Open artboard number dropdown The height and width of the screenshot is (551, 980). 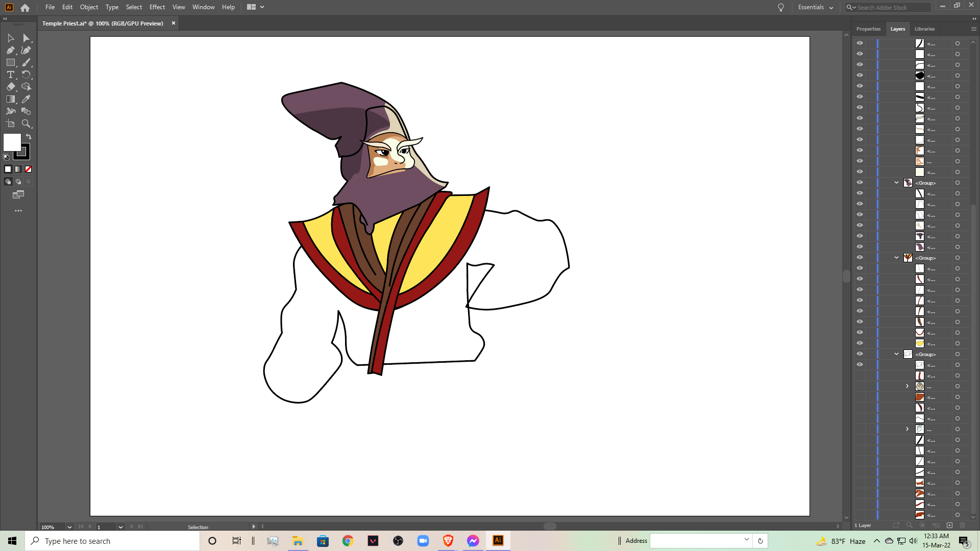[120, 527]
